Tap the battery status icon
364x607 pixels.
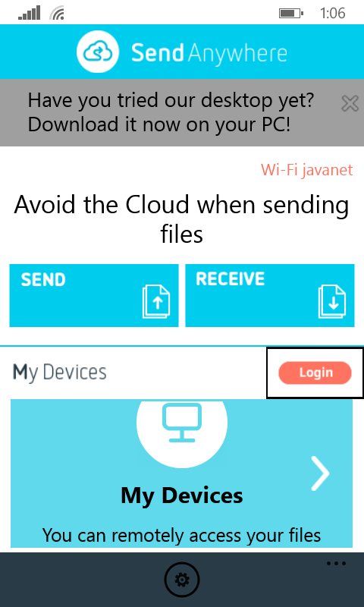tap(291, 14)
